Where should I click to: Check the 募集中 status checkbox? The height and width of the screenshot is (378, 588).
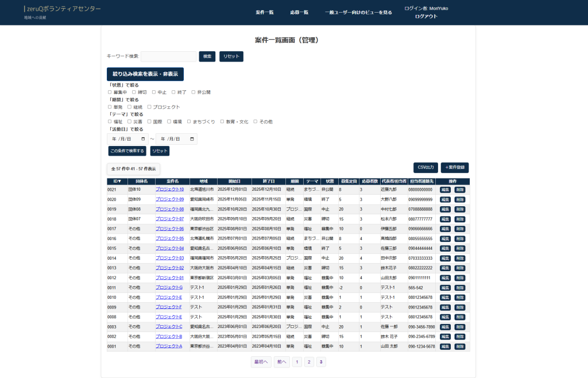tap(110, 92)
